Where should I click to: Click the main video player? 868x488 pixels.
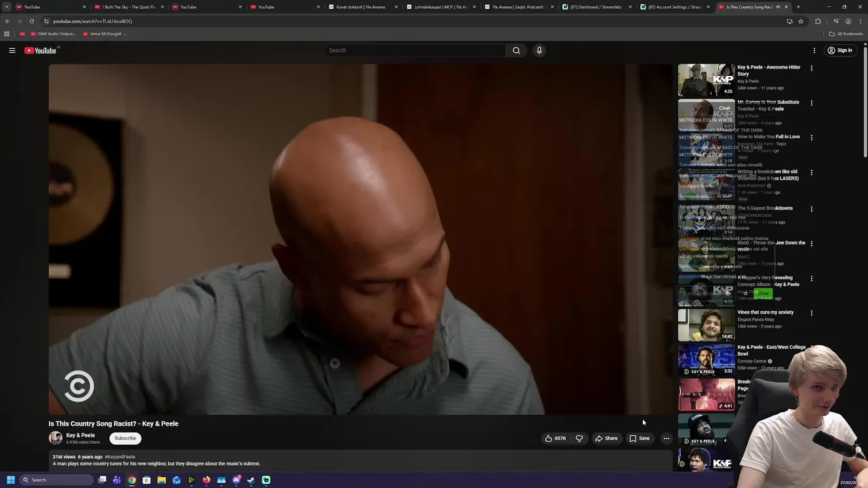(359, 239)
